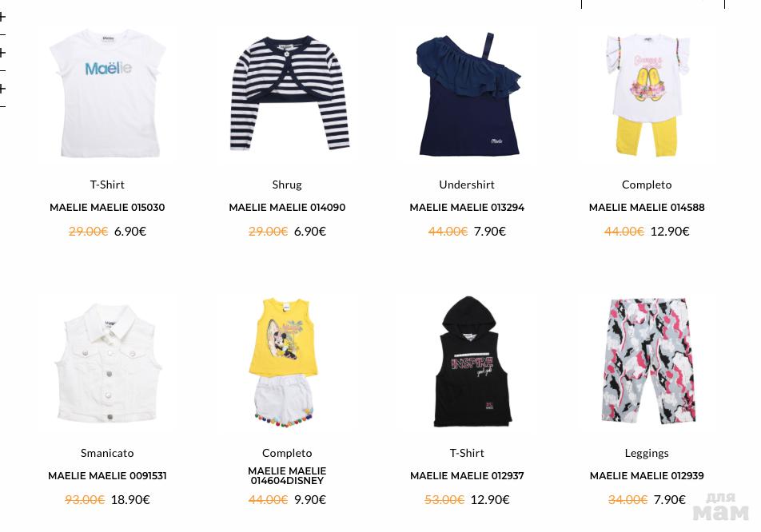Click the Leggings category label

647,454
